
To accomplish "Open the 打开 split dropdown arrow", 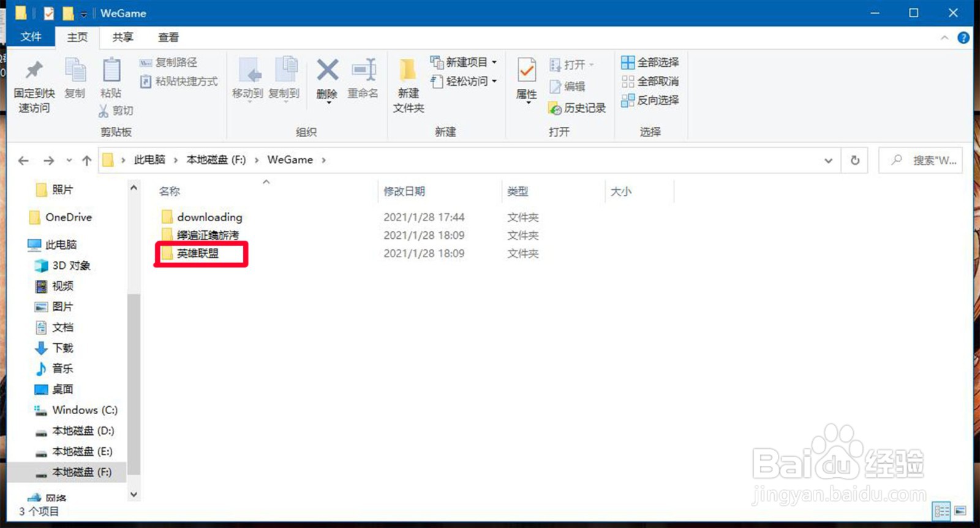I will click(592, 64).
